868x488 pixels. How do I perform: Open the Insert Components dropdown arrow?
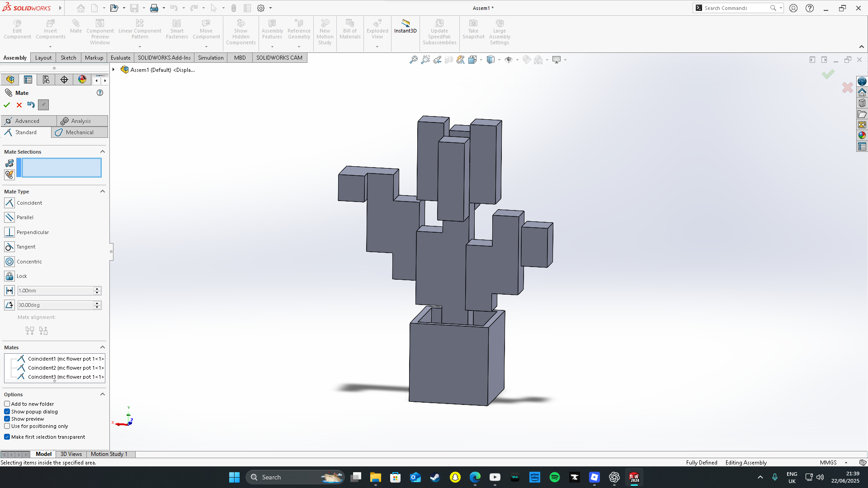tap(50, 47)
